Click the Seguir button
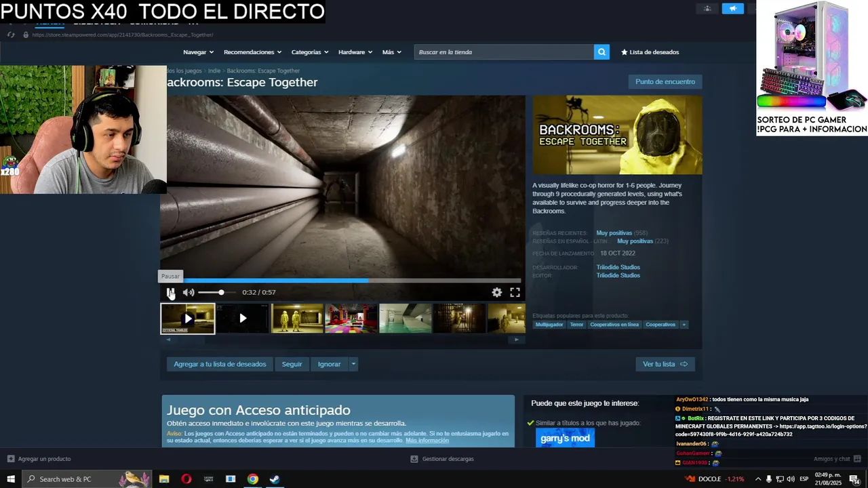 292,364
